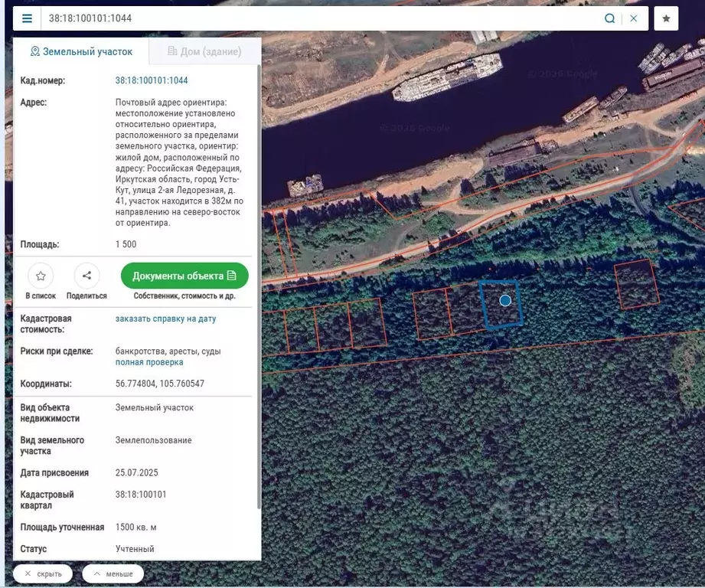Select cadastral quarter 38:18:100101

tap(141, 495)
